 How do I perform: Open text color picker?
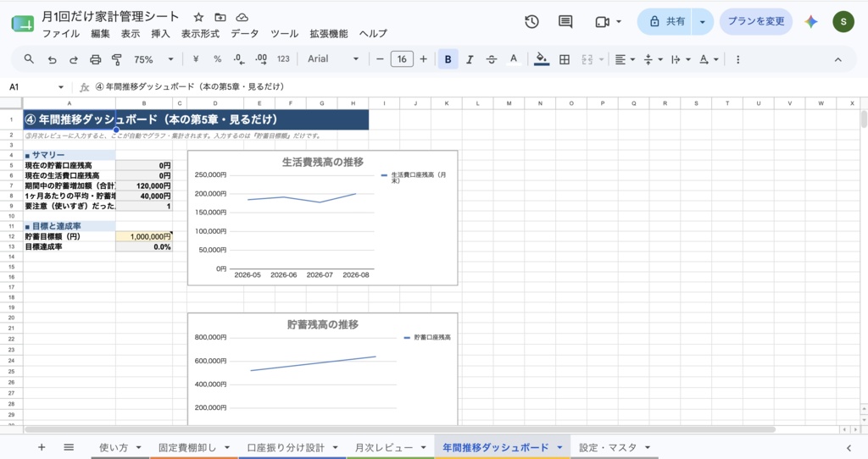514,59
